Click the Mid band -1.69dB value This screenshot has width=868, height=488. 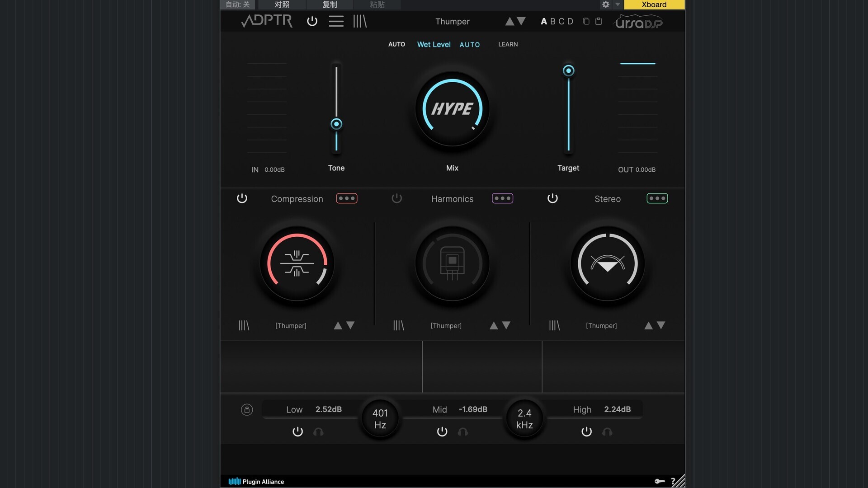coord(473,409)
